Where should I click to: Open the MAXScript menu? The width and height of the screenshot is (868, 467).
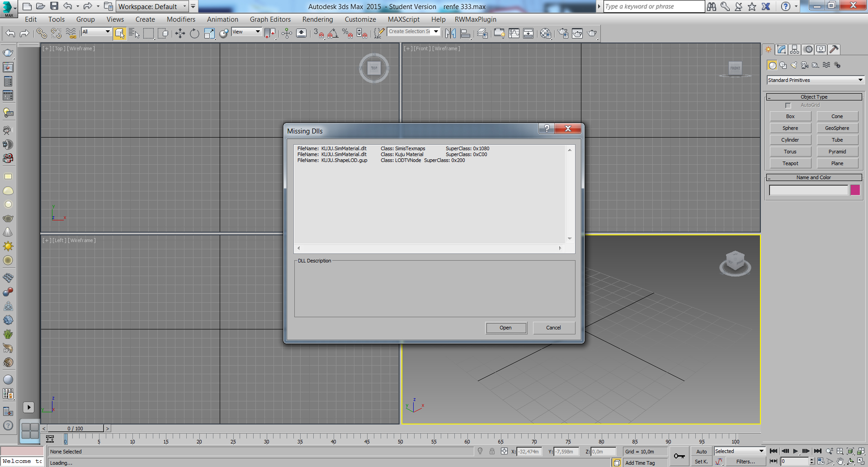pos(404,19)
